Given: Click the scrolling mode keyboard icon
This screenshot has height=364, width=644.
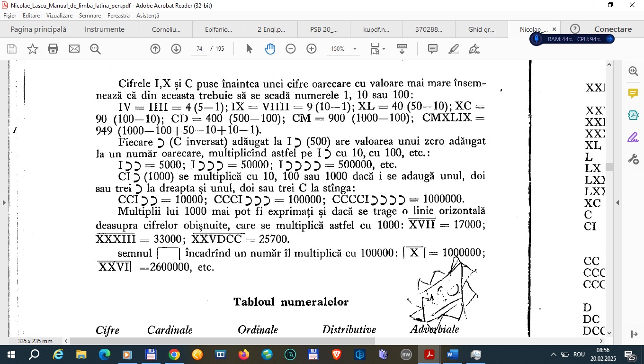Looking at the screenshot, I should click(x=402, y=49).
